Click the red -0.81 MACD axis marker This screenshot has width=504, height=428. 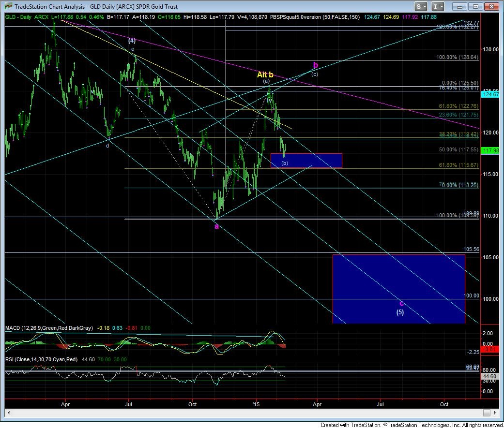click(490, 349)
